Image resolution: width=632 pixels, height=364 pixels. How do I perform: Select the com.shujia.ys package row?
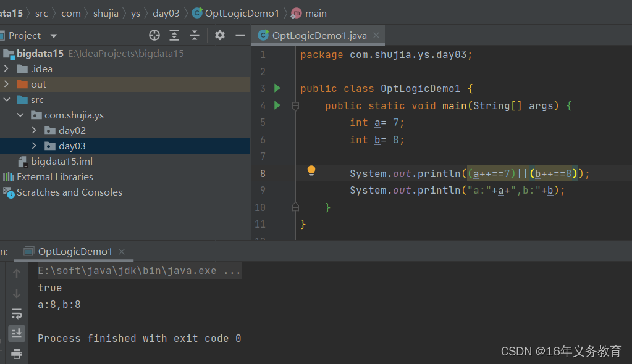click(125, 115)
